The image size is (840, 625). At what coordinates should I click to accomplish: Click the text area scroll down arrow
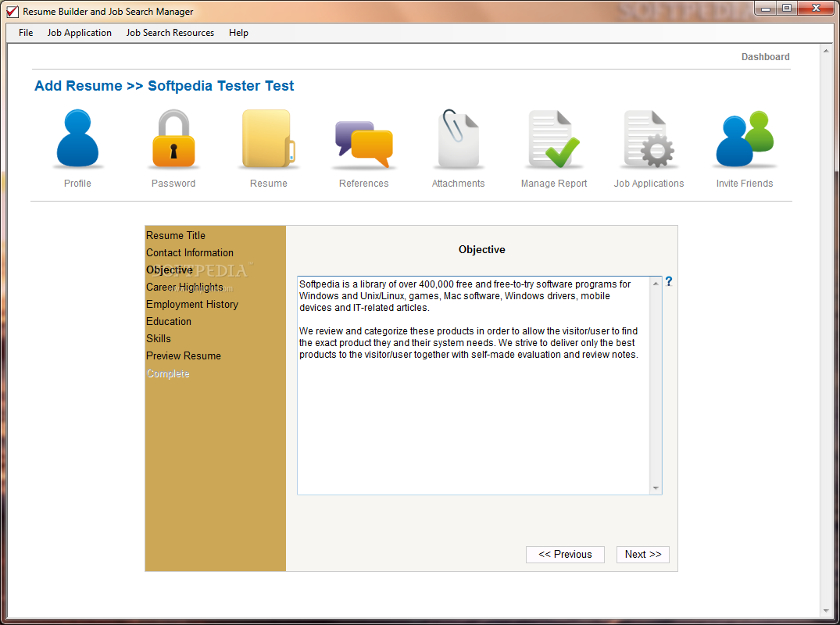click(x=656, y=488)
